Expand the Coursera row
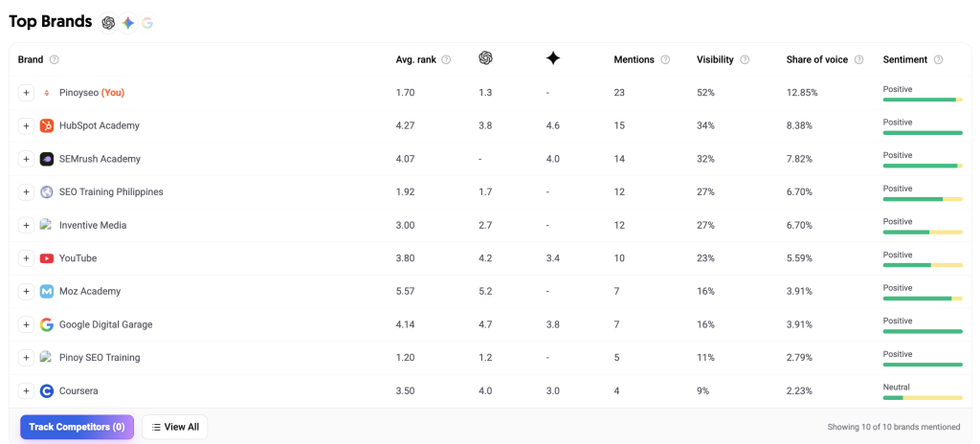Image resolution: width=980 pixels, height=444 pixels. click(x=26, y=390)
